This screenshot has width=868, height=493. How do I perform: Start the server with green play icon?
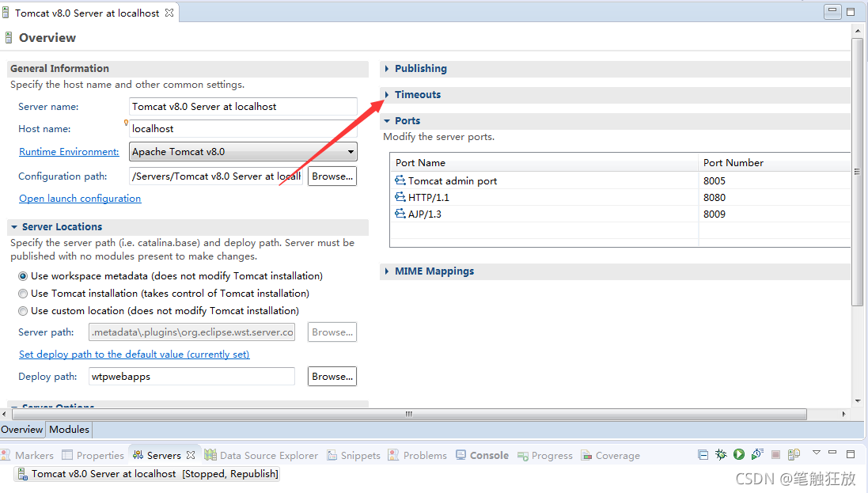coord(739,455)
